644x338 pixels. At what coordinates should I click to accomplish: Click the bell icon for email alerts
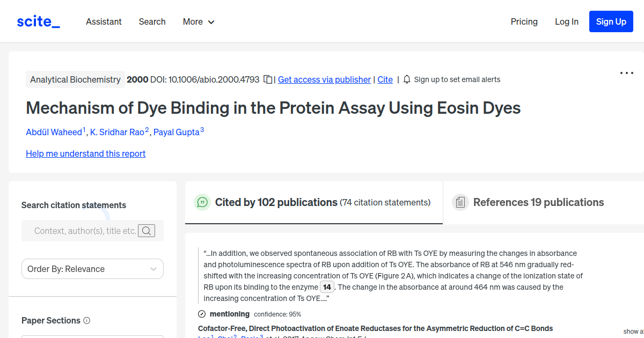point(407,79)
